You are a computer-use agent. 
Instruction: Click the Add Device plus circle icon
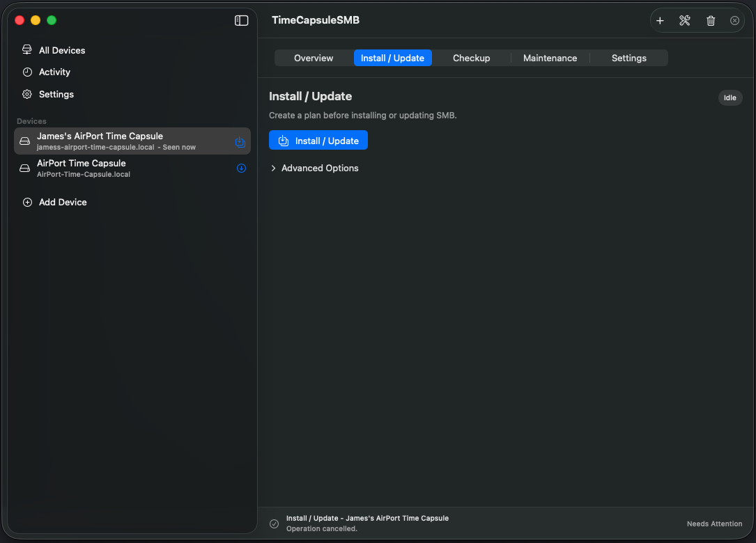click(27, 203)
